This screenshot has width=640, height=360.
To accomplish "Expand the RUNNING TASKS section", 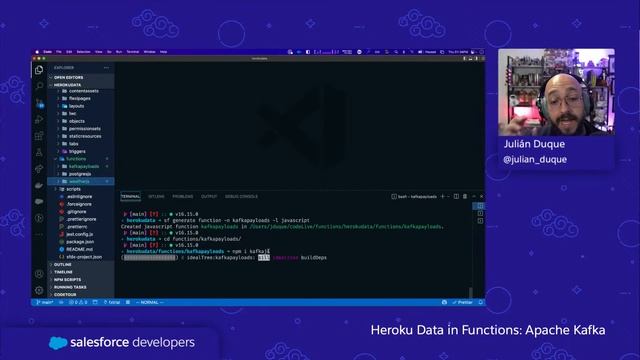I will (81, 287).
